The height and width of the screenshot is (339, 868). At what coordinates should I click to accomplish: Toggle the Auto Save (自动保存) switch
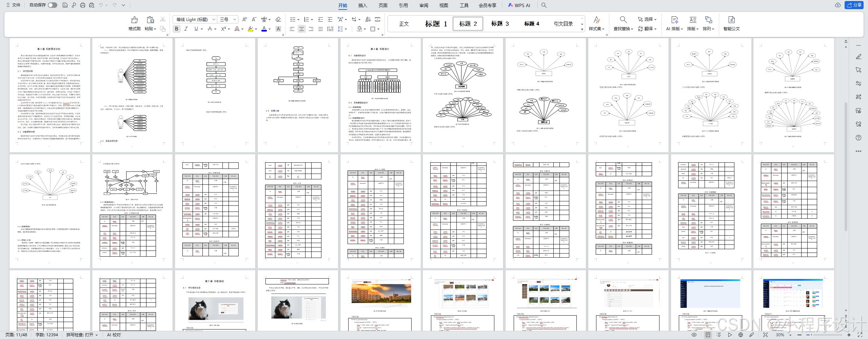[x=53, y=5]
